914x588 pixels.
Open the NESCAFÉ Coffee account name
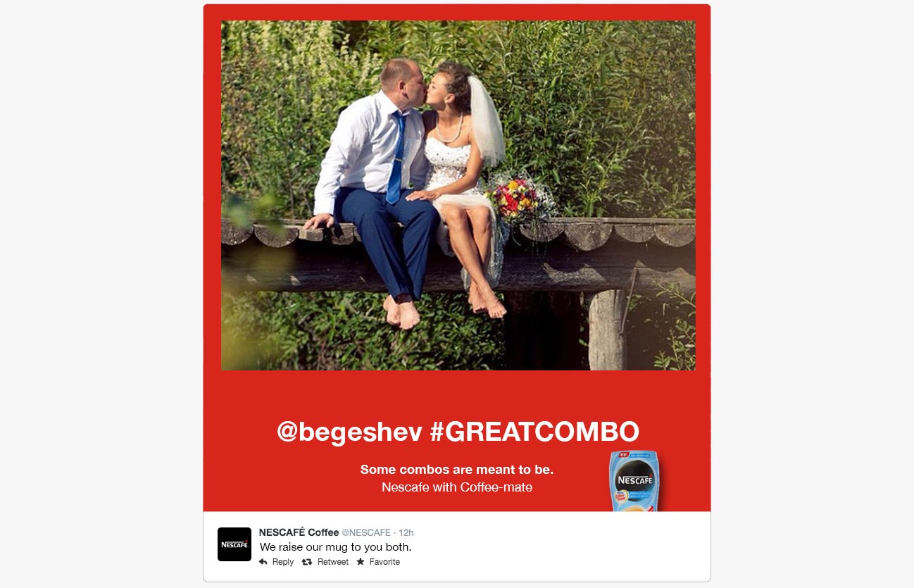(299, 532)
